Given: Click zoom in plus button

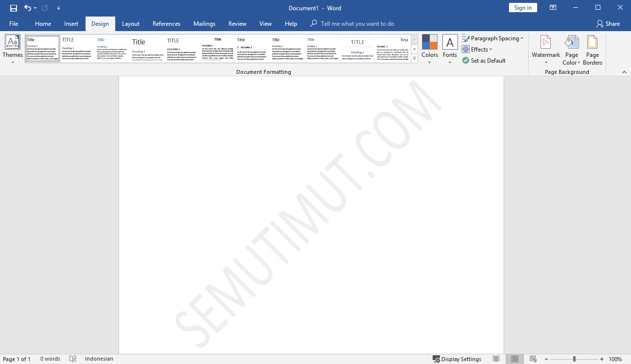Looking at the screenshot, I should pyautogui.click(x=602, y=359).
